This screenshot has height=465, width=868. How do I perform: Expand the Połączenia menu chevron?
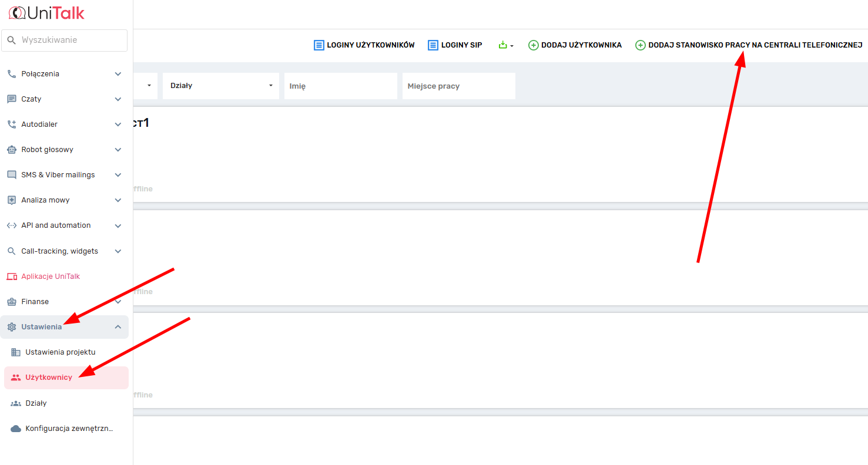[x=118, y=74]
